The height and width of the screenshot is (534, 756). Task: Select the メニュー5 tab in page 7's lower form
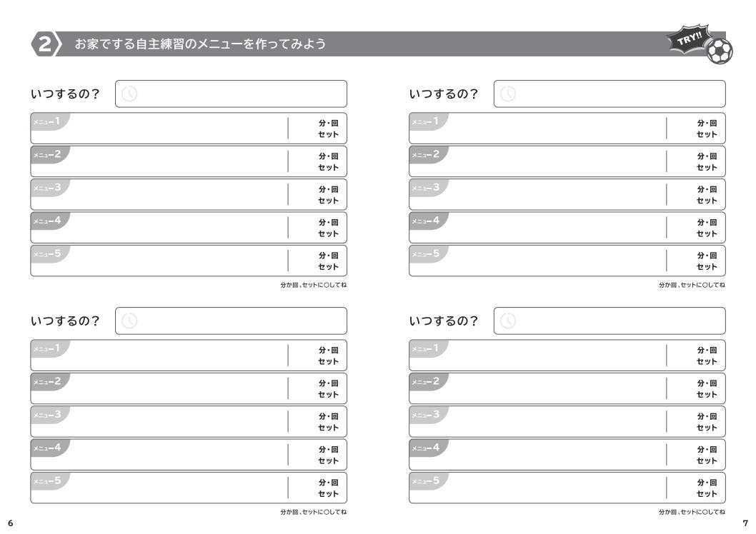click(x=427, y=480)
